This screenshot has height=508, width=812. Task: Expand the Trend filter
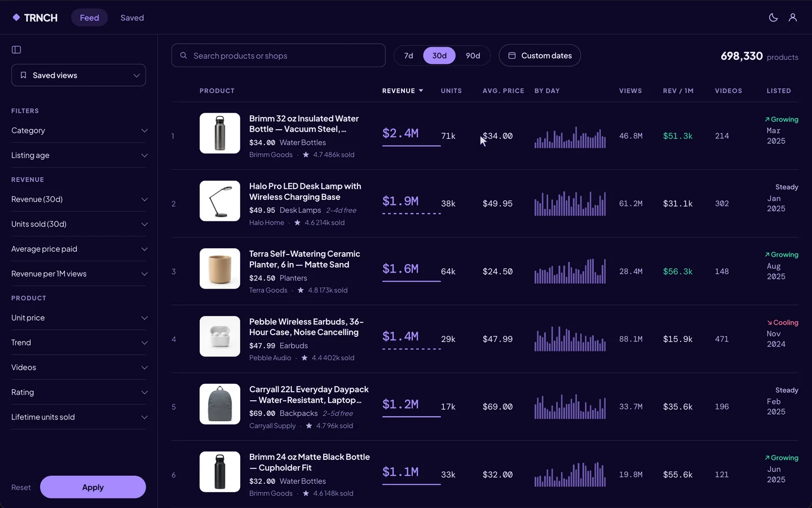point(78,343)
